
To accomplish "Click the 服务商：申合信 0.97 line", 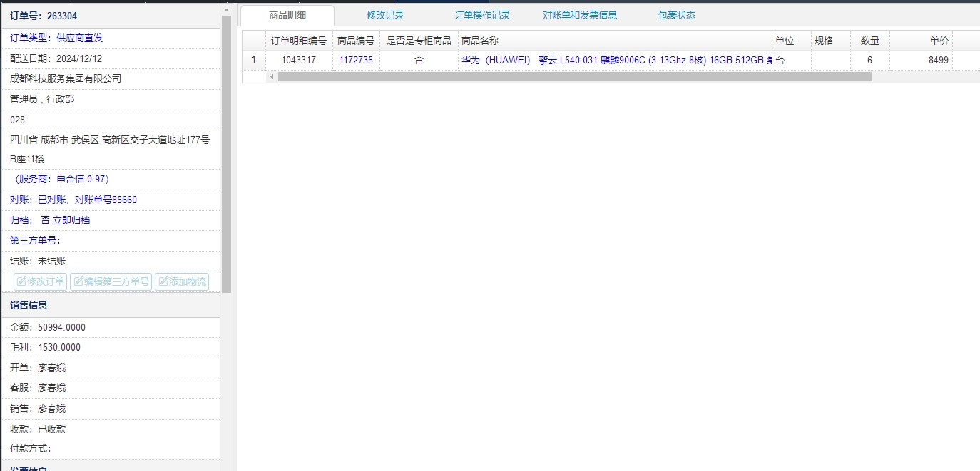I will (61, 179).
